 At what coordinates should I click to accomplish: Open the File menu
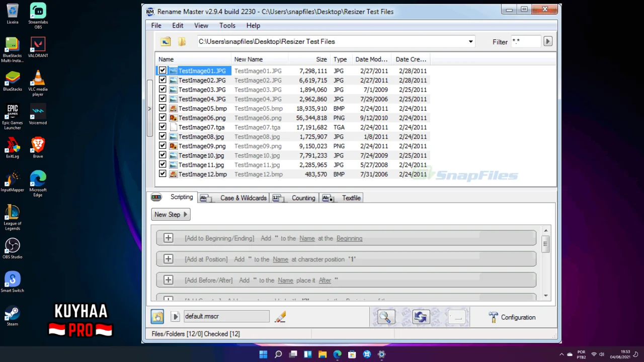pyautogui.click(x=156, y=26)
